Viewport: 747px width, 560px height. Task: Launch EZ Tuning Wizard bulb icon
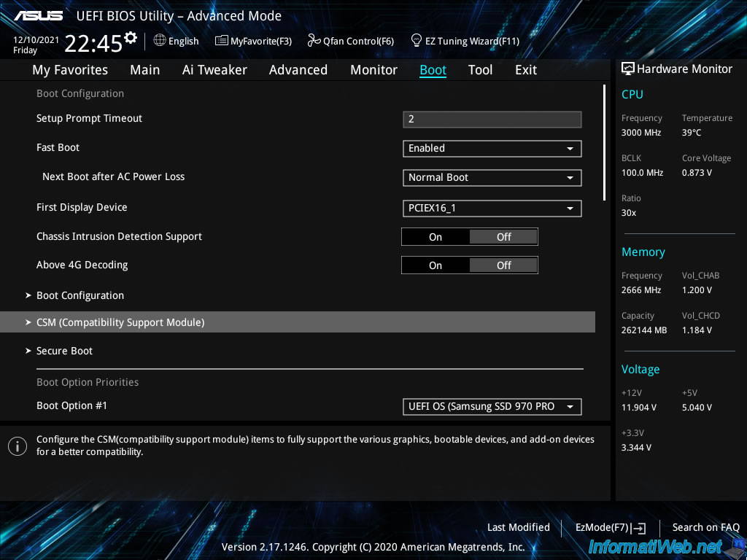(x=417, y=40)
